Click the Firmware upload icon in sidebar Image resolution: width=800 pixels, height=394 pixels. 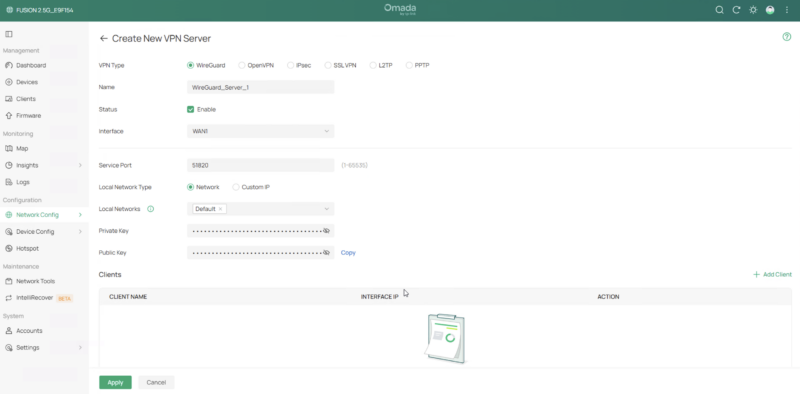pyautogui.click(x=9, y=116)
